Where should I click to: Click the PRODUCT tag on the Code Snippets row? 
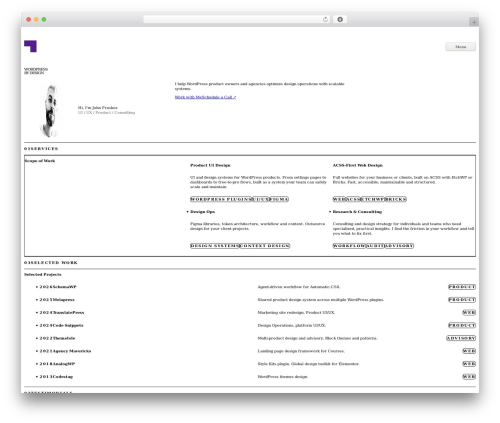pos(462,325)
